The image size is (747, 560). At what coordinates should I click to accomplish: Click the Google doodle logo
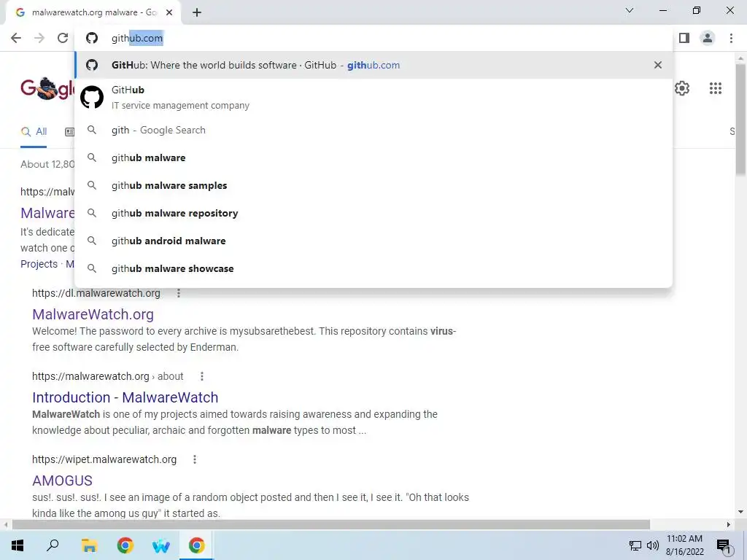pos(47,88)
